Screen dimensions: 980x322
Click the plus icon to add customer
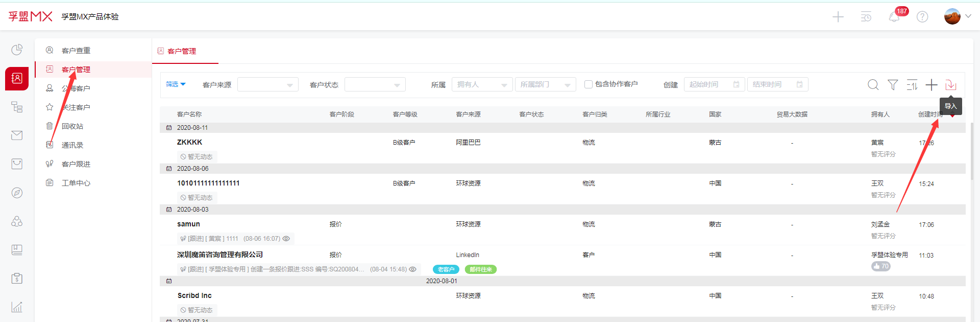tap(932, 85)
